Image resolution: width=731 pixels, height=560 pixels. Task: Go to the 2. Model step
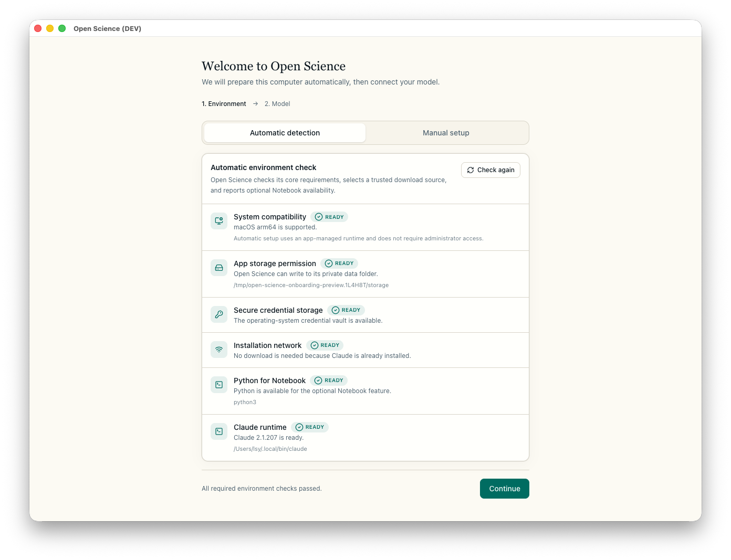click(x=277, y=104)
